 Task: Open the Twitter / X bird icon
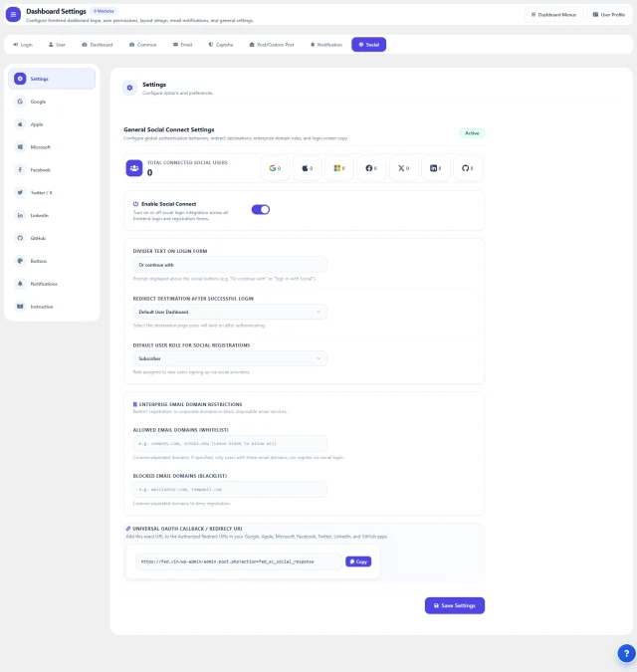20,192
